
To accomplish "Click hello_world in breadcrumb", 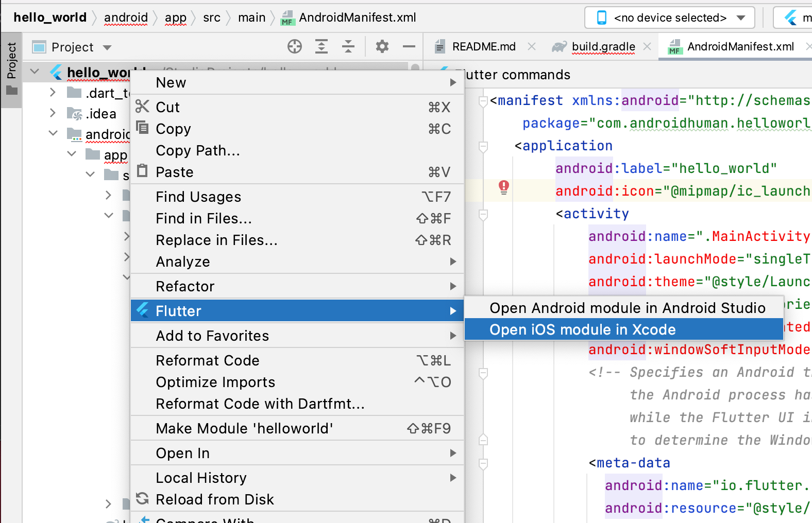I will (50, 18).
